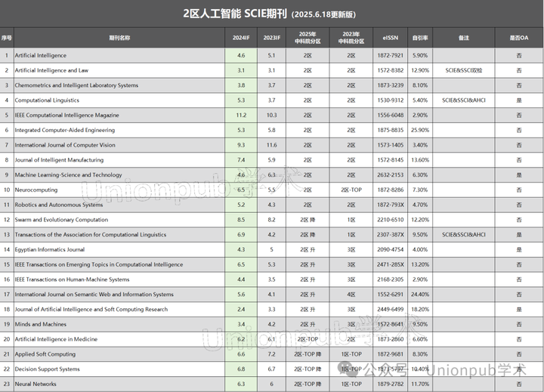Click self-citation rate 25.90% cell
This screenshot has height=392, width=544.
[420, 130]
